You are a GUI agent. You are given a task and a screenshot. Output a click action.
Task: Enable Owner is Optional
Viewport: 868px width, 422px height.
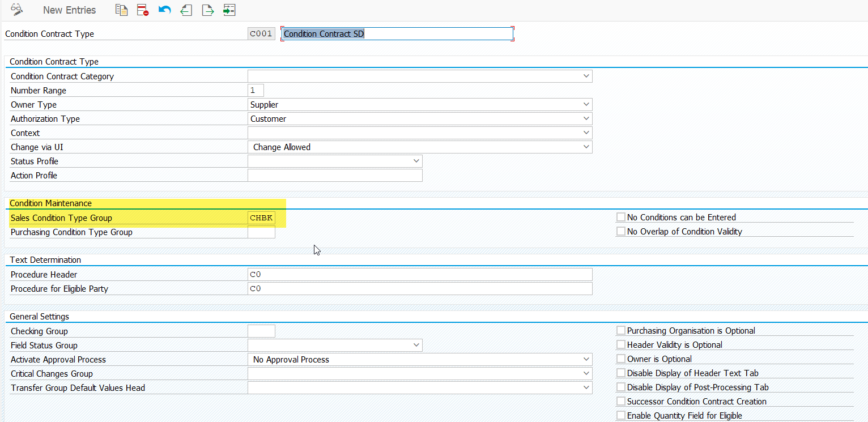(620, 359)
